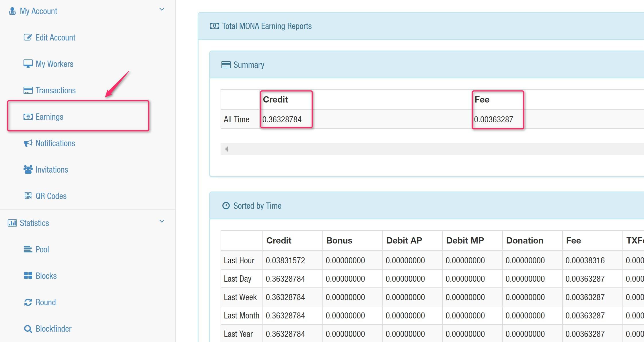
Task: Go to the Invitations page
Action: (52, 169)
